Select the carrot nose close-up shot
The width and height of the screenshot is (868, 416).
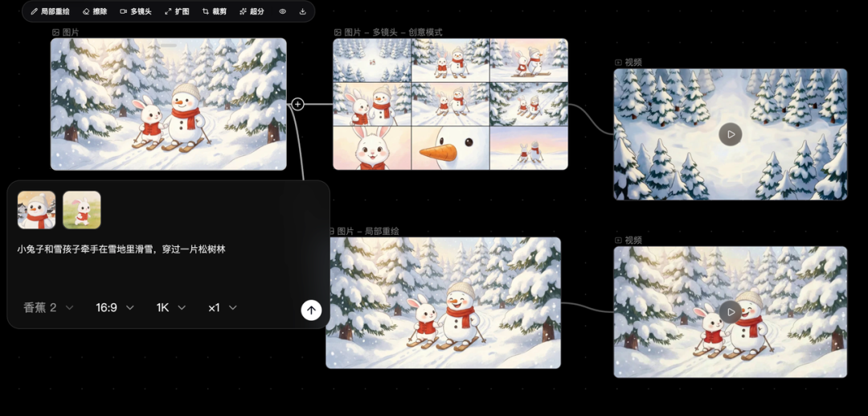[450, 149]
